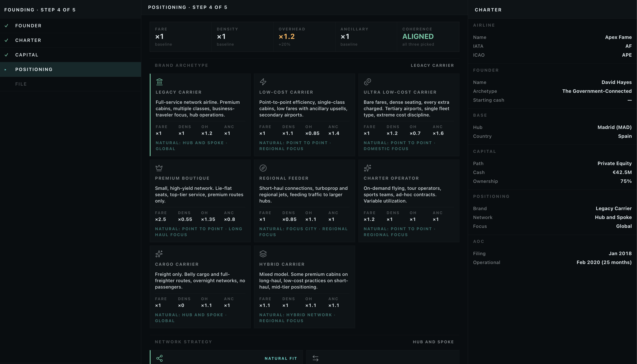The width and height of the screenshot is (637, 364).
Task: Select the Cargo Carrier archetype
Action: click(x=200, y=287)
